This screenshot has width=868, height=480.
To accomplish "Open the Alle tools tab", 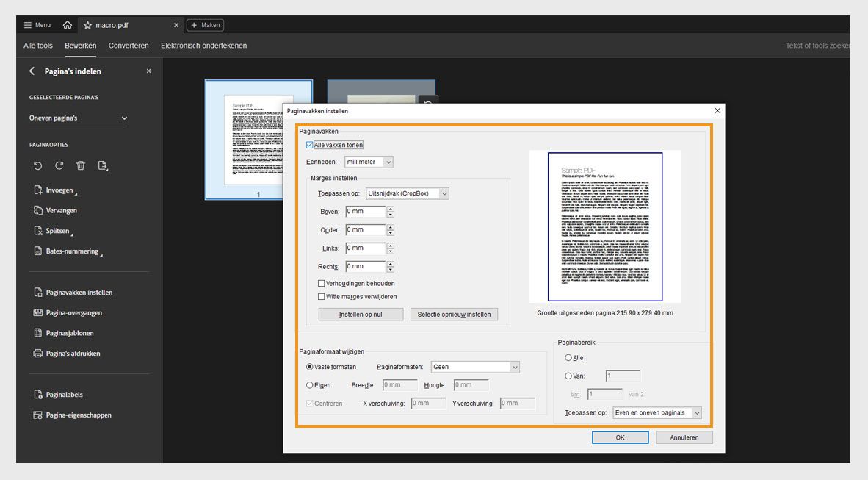I will [38, 46].
